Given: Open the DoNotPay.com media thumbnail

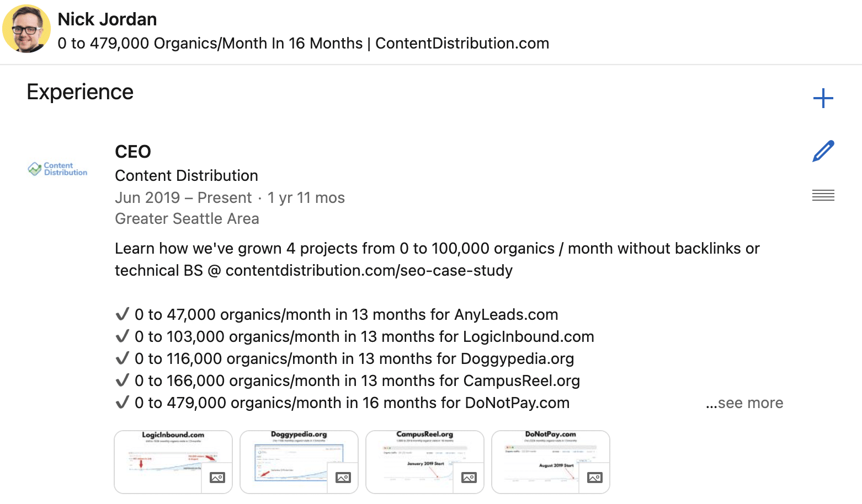Looking at the screenshot, I should pos(551,462).
